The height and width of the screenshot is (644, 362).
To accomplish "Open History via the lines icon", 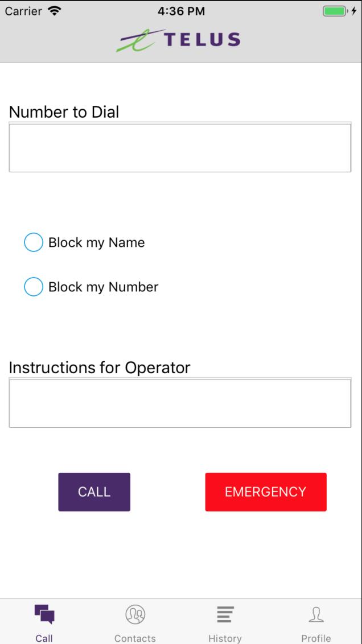I will click(x=225, y=614).
